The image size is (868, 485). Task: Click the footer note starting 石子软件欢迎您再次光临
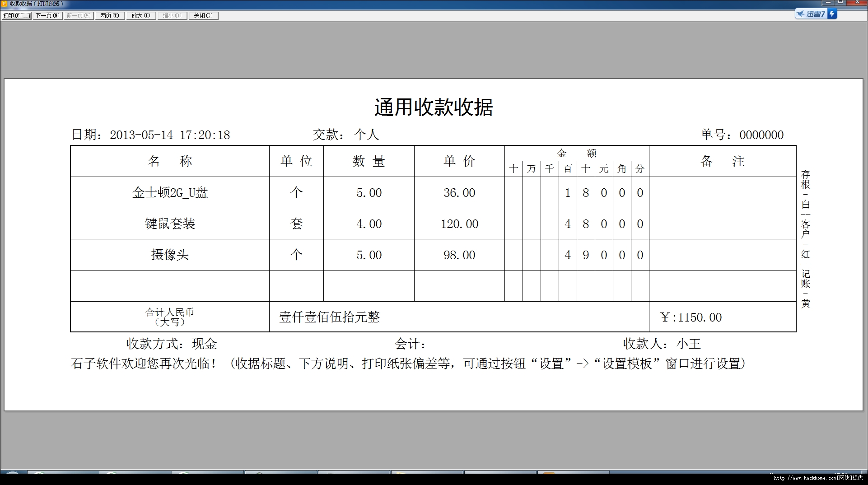pos(408,364)
